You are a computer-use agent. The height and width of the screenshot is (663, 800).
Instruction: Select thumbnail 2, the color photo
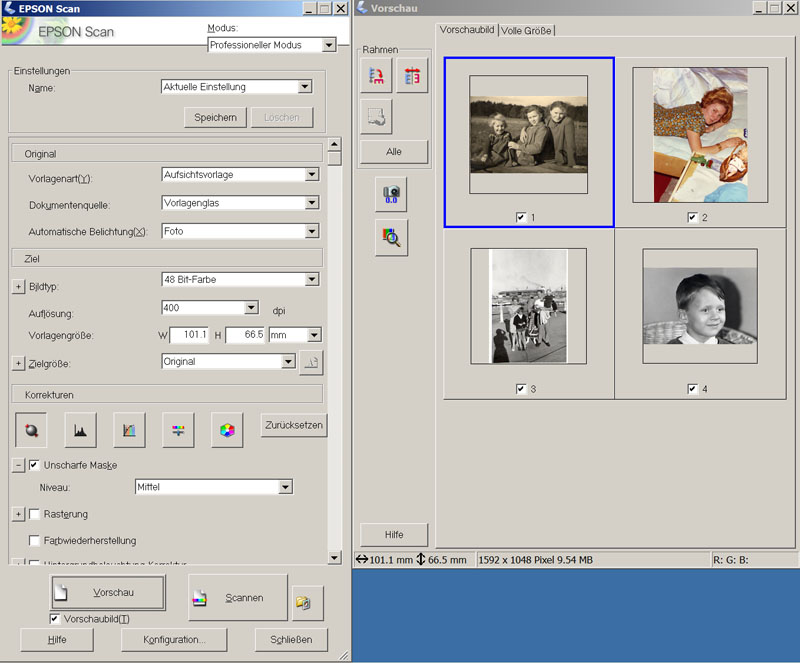tap(700, 135)
